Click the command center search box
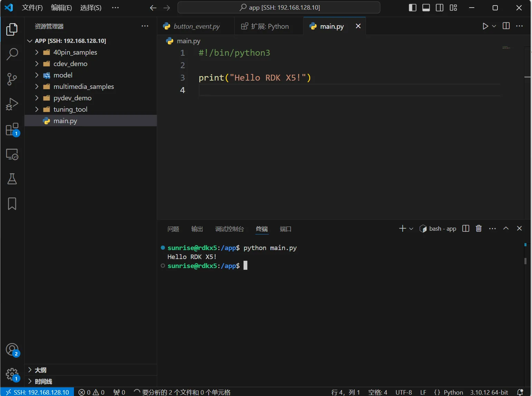Viewport: 532px width, 396px height. coord(279,8)
